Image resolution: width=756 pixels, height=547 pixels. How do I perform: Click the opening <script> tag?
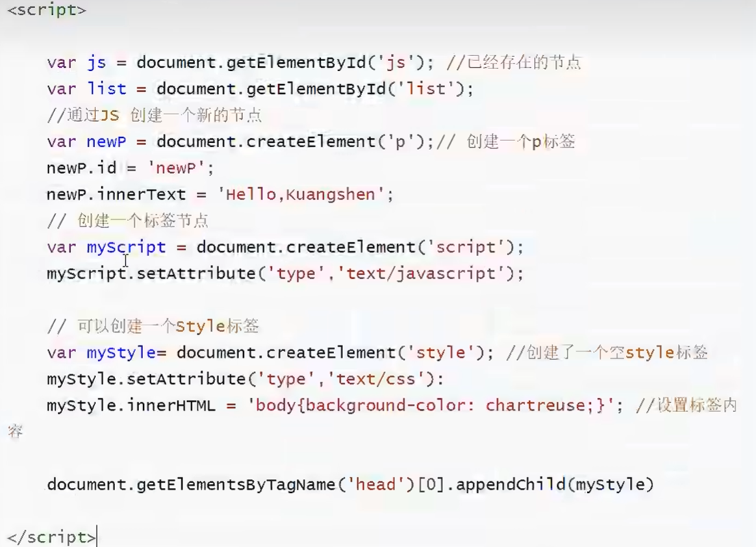[x=47, y=10]
